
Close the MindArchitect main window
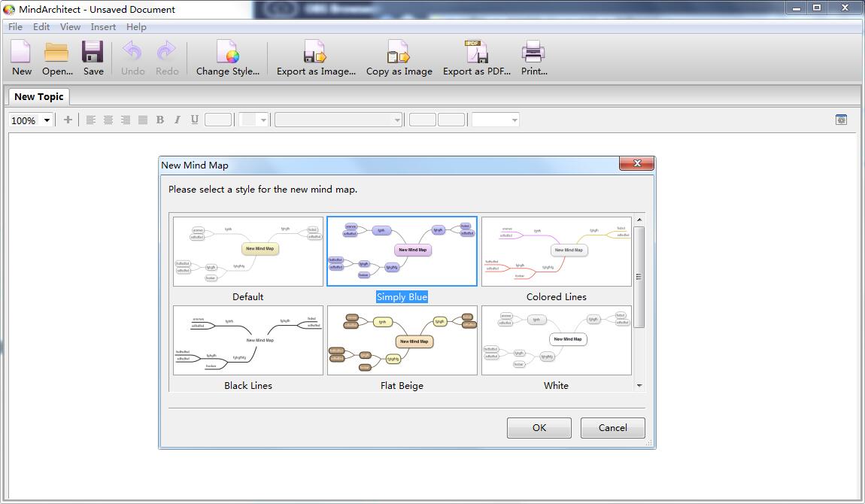[x=845, y=8]
